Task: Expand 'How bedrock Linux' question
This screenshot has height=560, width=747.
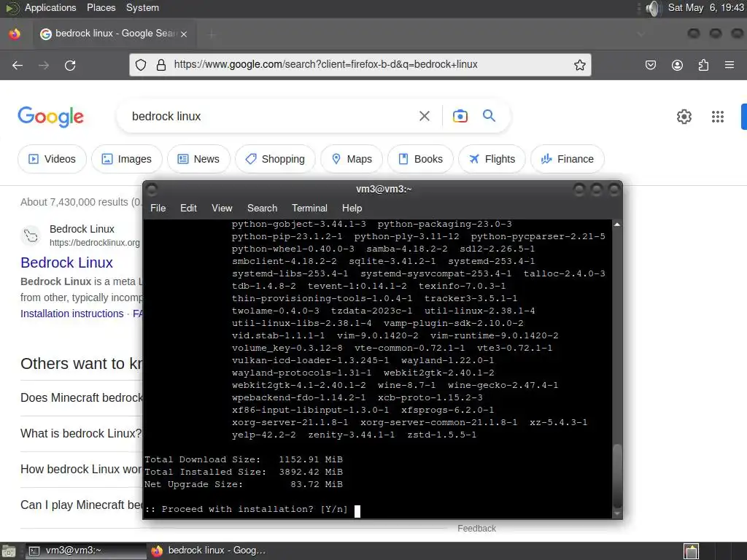Action: pos(81,469)
